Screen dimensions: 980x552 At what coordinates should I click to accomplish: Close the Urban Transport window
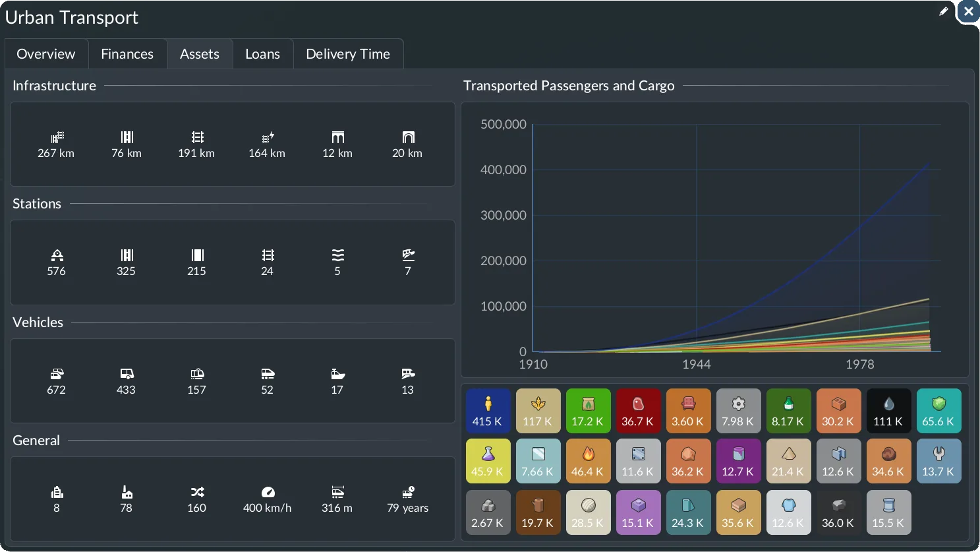pyautogui.click(x=968, y=11)
